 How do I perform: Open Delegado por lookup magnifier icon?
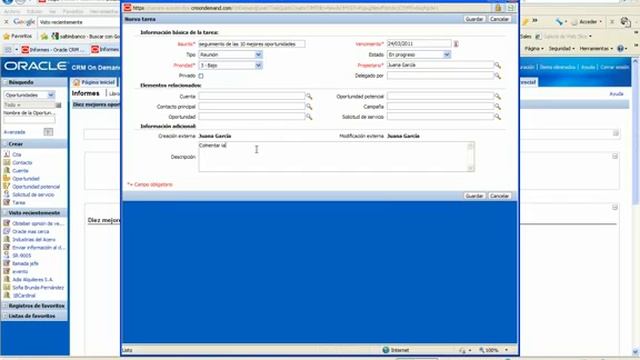(x=498, y=76)
